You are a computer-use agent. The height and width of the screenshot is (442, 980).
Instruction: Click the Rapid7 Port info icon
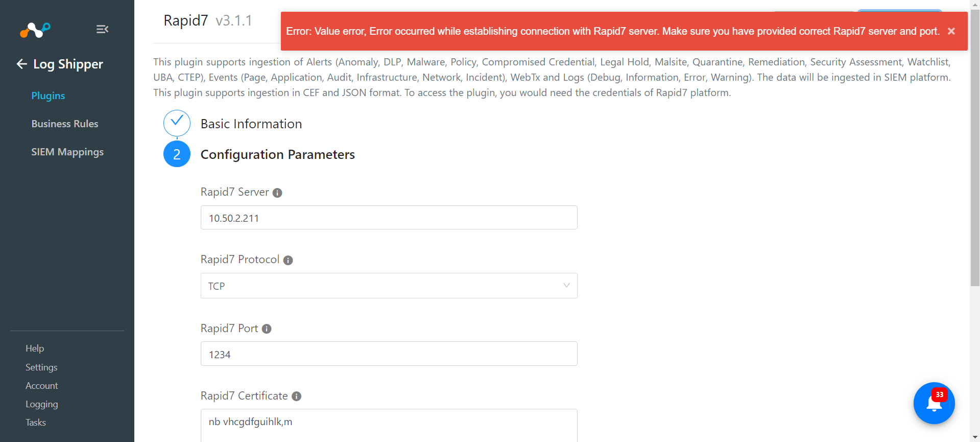point(267,329)
